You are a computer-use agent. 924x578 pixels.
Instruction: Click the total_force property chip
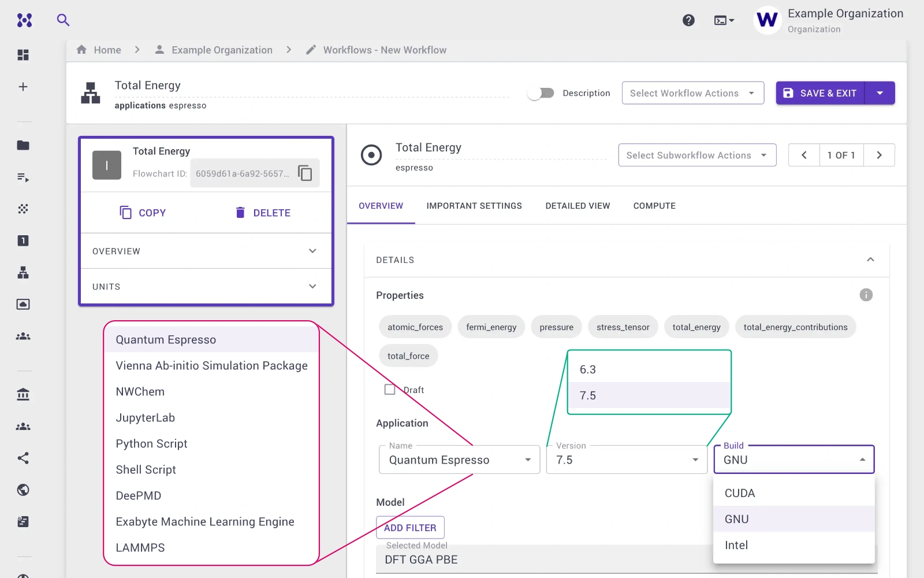point(408,356)
